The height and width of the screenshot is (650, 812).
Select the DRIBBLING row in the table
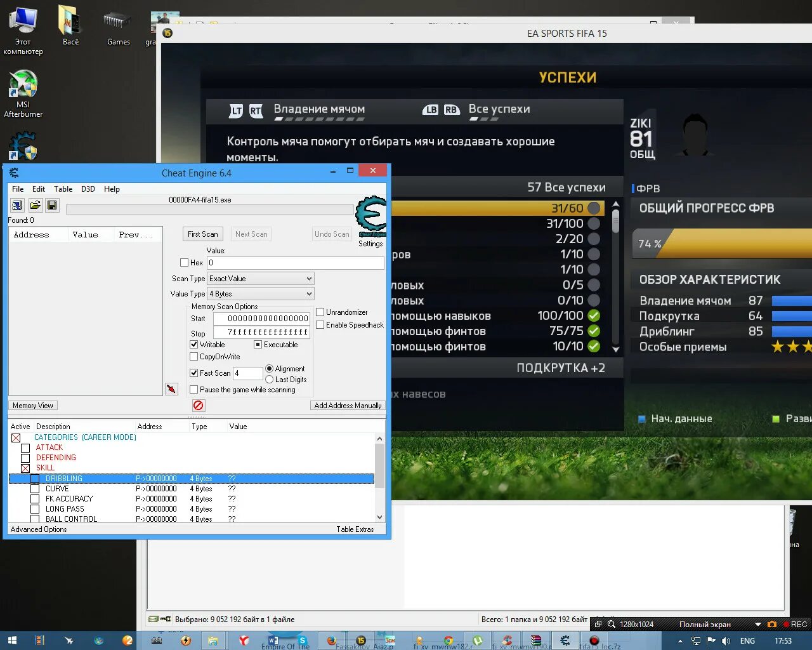coord(192,479)
